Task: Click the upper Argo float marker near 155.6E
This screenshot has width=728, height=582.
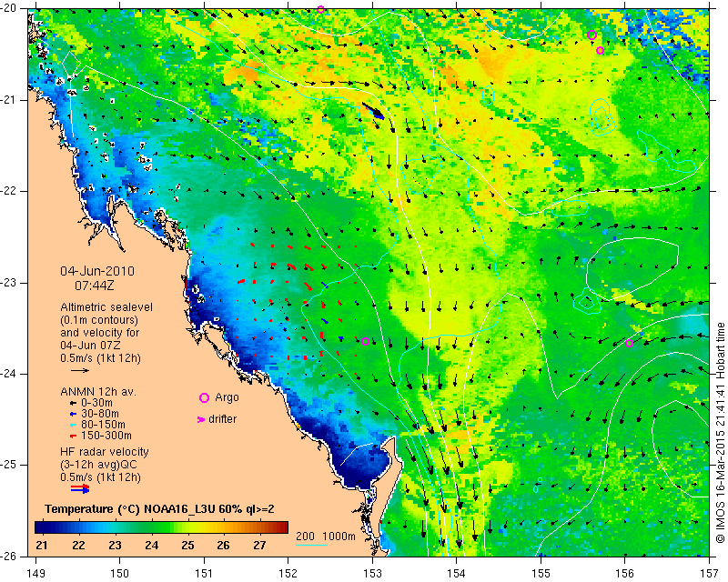Action: (591, 35)
